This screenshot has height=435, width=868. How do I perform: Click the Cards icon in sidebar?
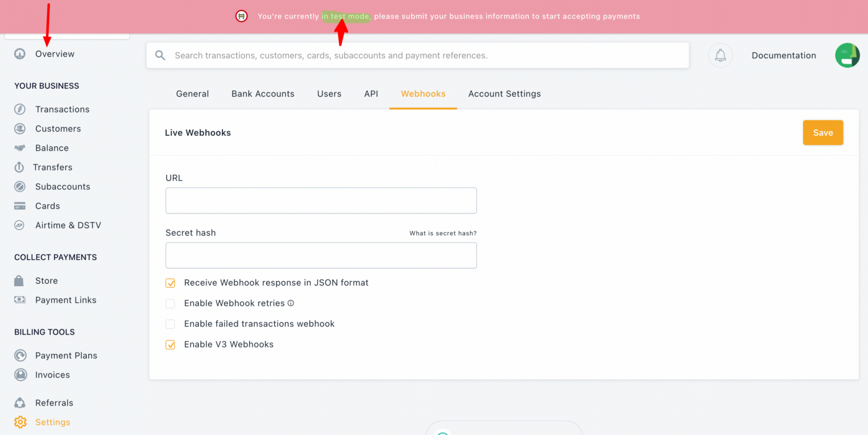(x=20, y=206)
